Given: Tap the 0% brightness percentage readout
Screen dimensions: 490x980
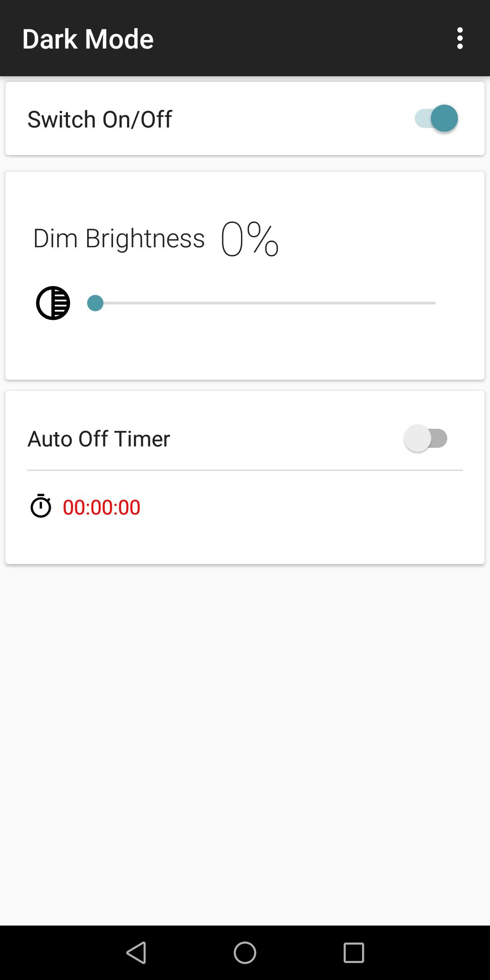Looking at the screenshot, I should pos(250,239).
